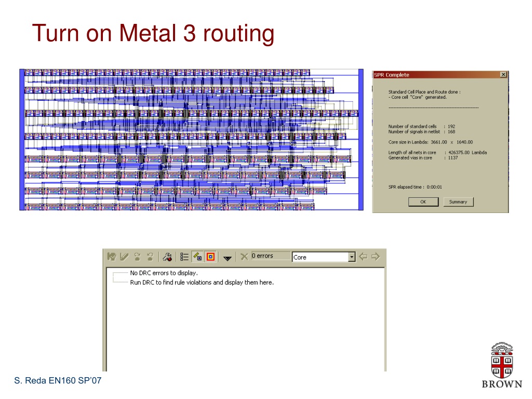This screenshot has width=532, height=399.
Task: Toggle the red-yellow error box icon
Action: [210, 257]
